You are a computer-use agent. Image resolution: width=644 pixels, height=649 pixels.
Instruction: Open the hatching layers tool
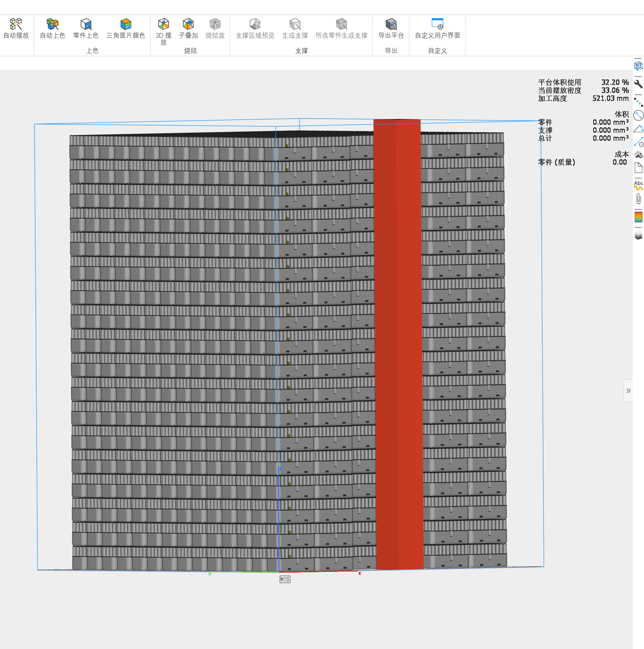pyautogui.click(x=638, y=155)
